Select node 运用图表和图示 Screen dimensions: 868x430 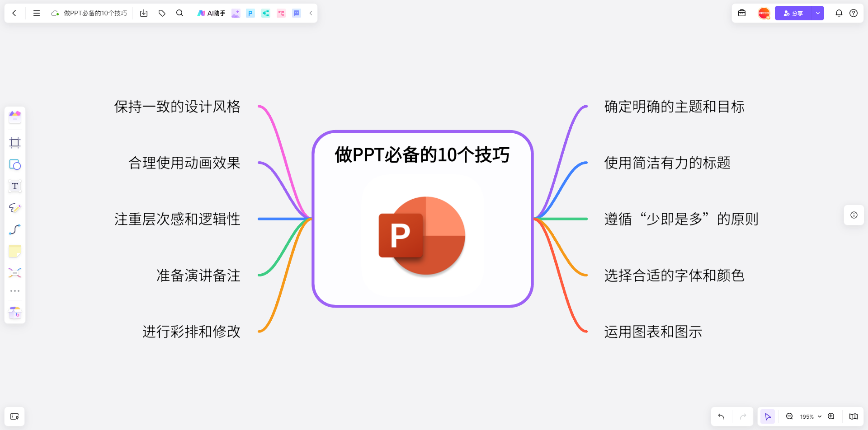pyautogui.click(x=653, y=332)
